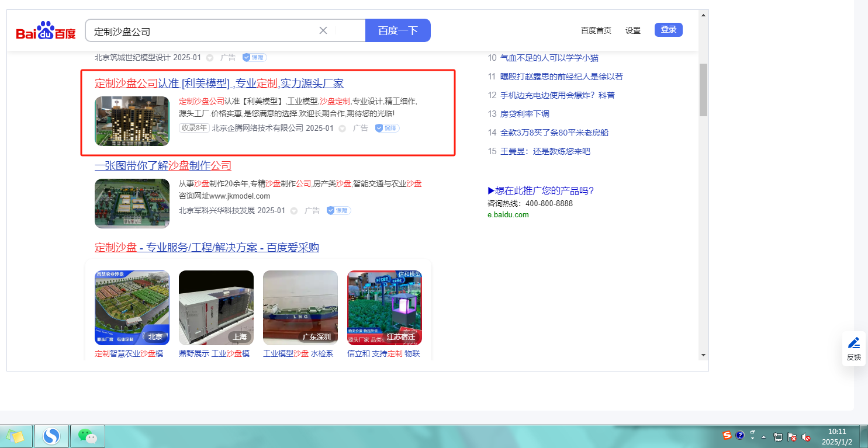
Task: Click the 保障 shield badge on 北京企腾 result
Action: tap(387, 128)
